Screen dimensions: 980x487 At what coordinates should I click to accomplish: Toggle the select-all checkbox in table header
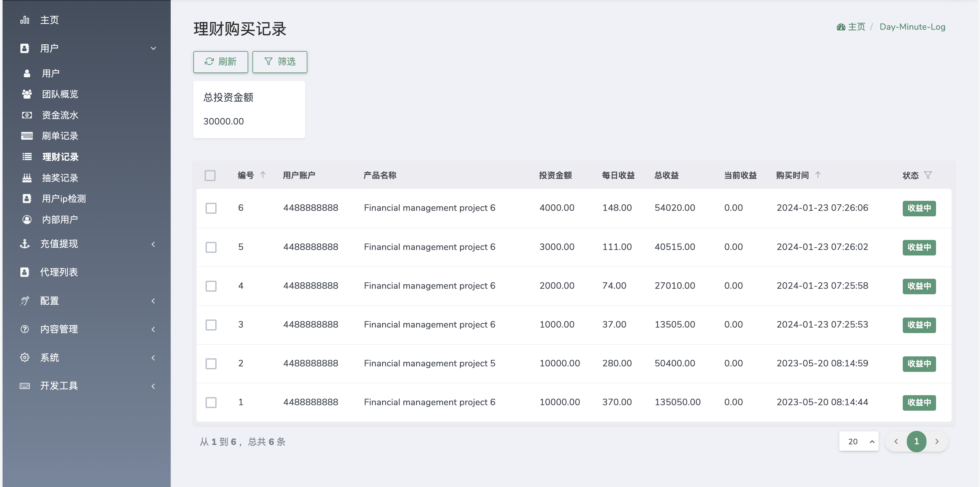[x=210, y=175]
